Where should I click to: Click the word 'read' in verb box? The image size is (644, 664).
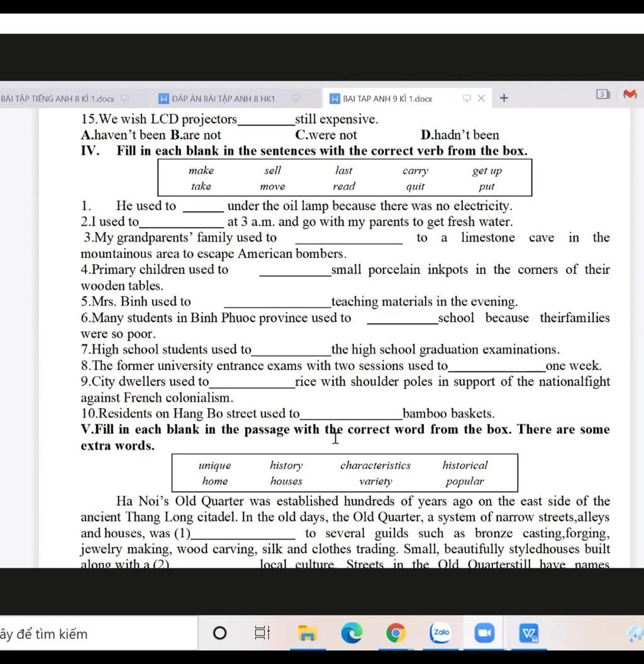coord(343,186)
